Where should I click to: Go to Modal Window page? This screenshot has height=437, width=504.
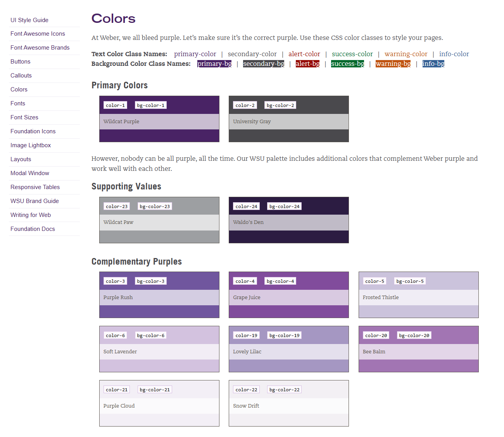click(x=30, y=173)
